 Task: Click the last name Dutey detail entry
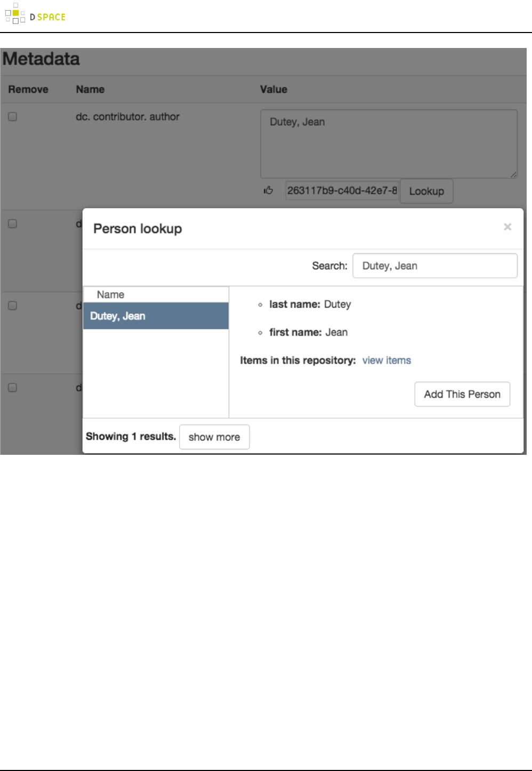(x=310, y=304)
